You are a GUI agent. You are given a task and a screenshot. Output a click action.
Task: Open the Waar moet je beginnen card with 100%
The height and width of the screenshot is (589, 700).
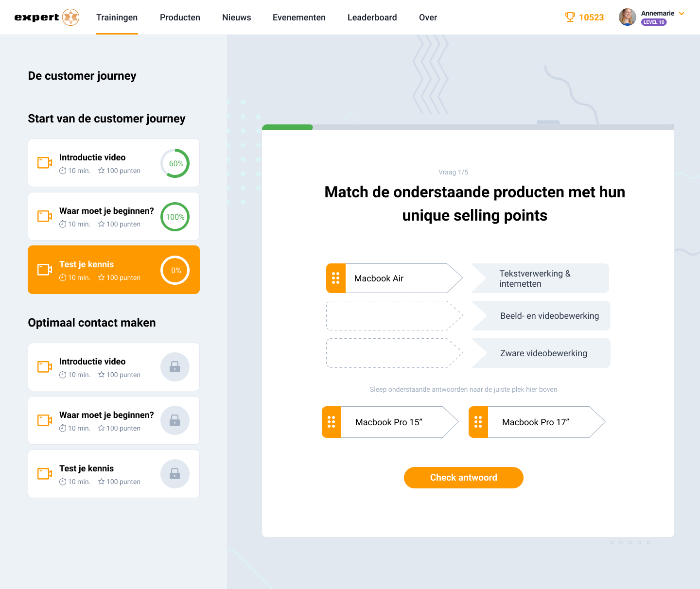tap(114, 216)
